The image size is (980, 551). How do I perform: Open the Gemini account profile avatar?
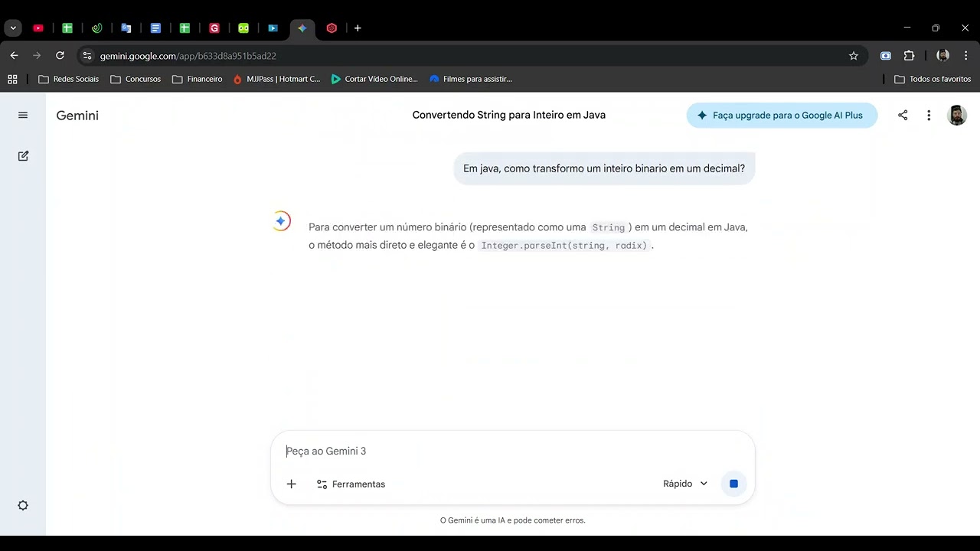click(x=957, y=116)
